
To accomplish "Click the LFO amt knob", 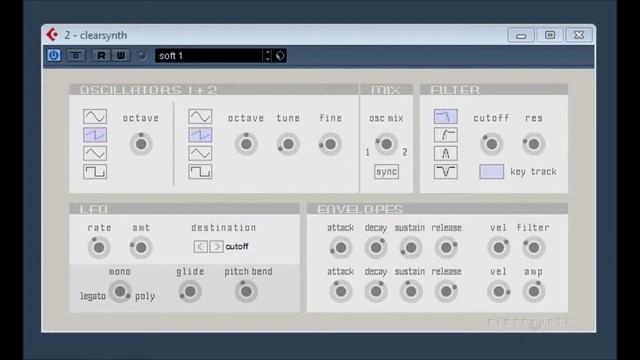I will 141,247.
